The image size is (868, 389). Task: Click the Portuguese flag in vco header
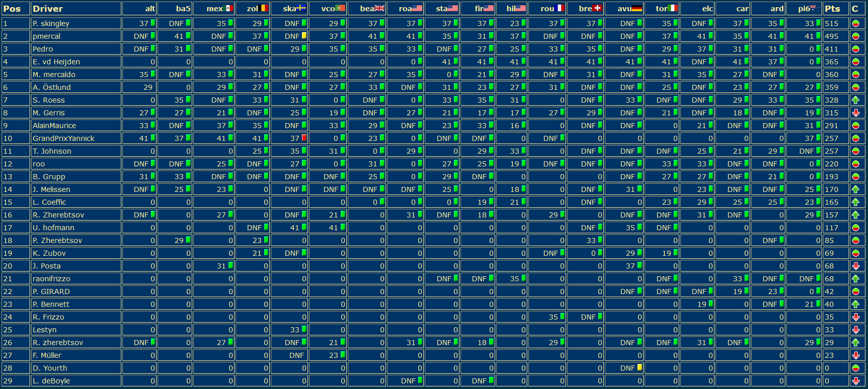point(340,8)
